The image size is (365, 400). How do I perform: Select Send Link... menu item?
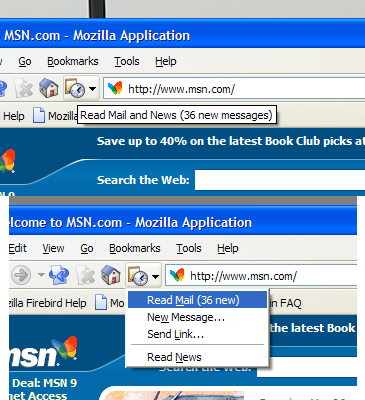197,334
